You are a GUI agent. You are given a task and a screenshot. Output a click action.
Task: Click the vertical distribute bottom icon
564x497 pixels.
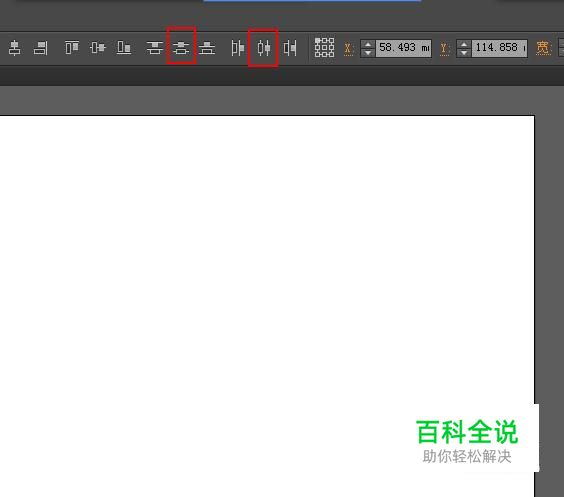(207, 48)
